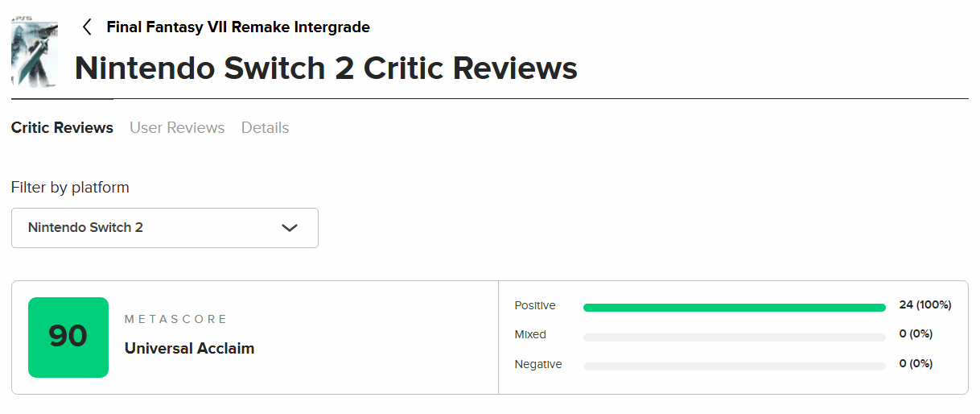Image resolution: width=980 pixels, height=414 pixels.
Task: Open the Final Fantasy VII Remake Intergrade link
Action: point(238,27)
